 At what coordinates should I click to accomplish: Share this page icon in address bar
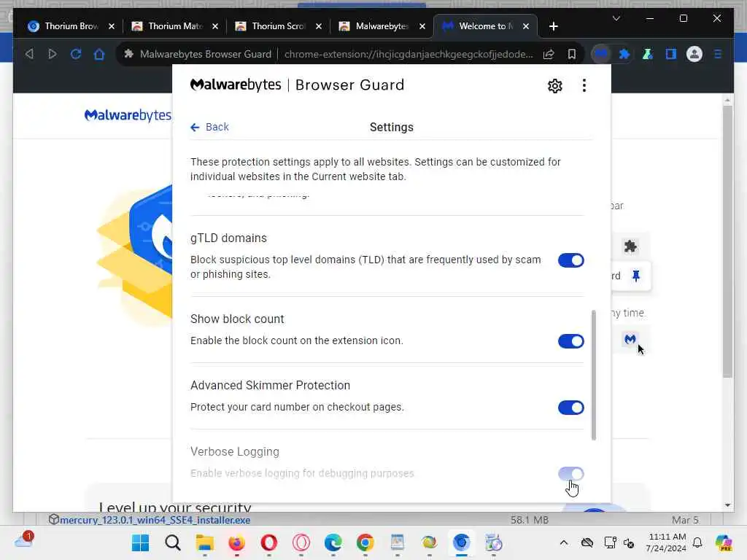click(x=549, y=54)
